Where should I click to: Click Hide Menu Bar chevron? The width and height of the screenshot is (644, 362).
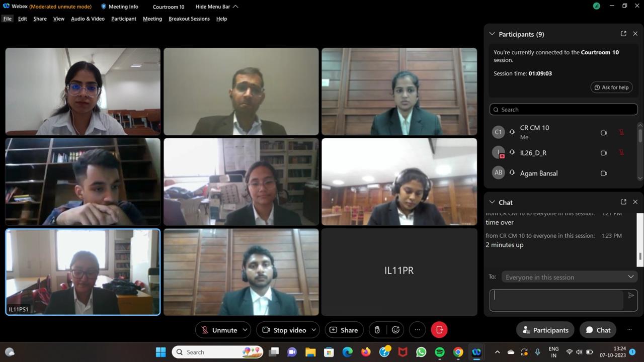click(x=235, y=7)
